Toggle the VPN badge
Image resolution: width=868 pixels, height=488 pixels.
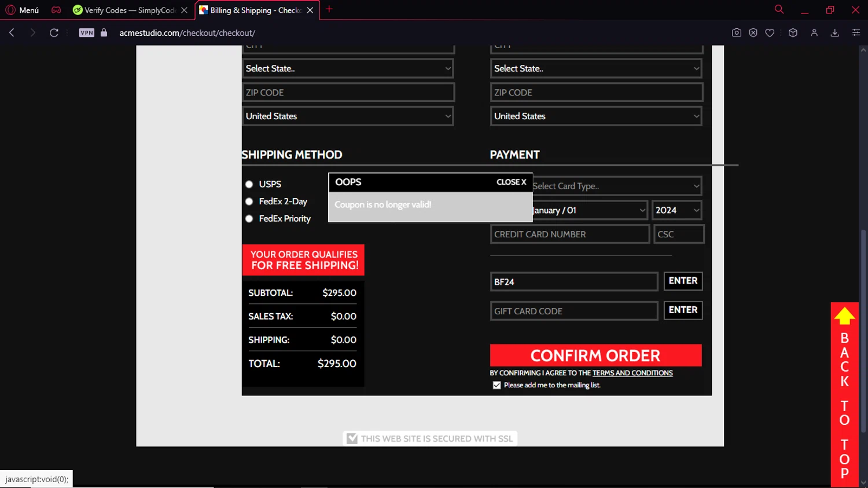tap(86, 32)
